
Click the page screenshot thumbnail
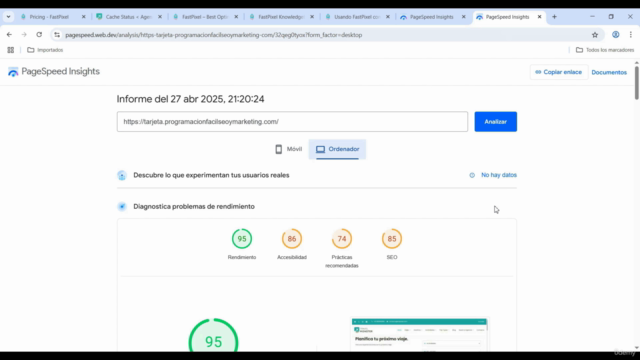point(420,335)
